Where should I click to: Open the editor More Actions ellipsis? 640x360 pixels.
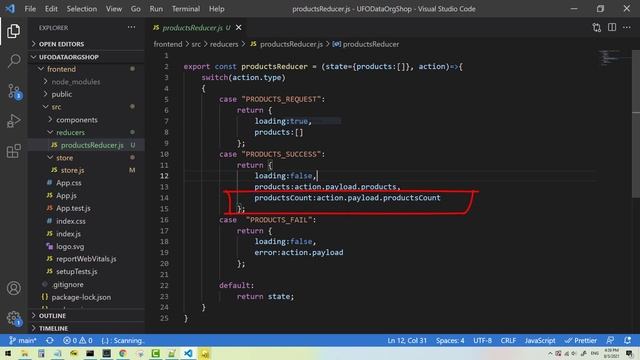(x=627, y=27)
